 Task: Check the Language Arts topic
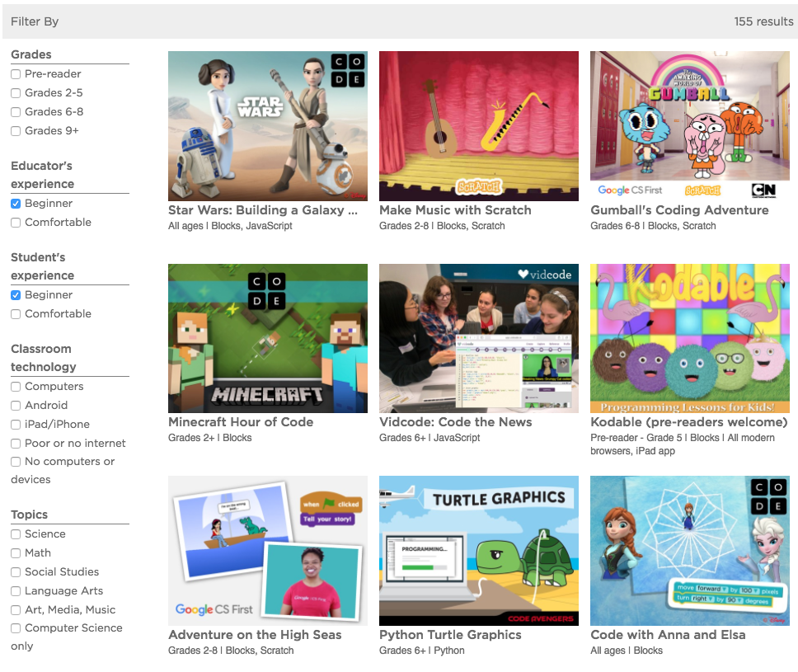(x=16, y=591)
